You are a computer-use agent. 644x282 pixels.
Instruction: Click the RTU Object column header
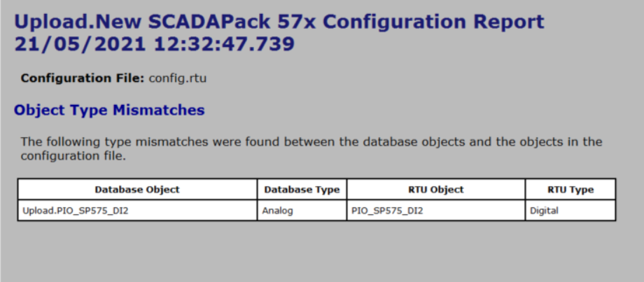435,190
